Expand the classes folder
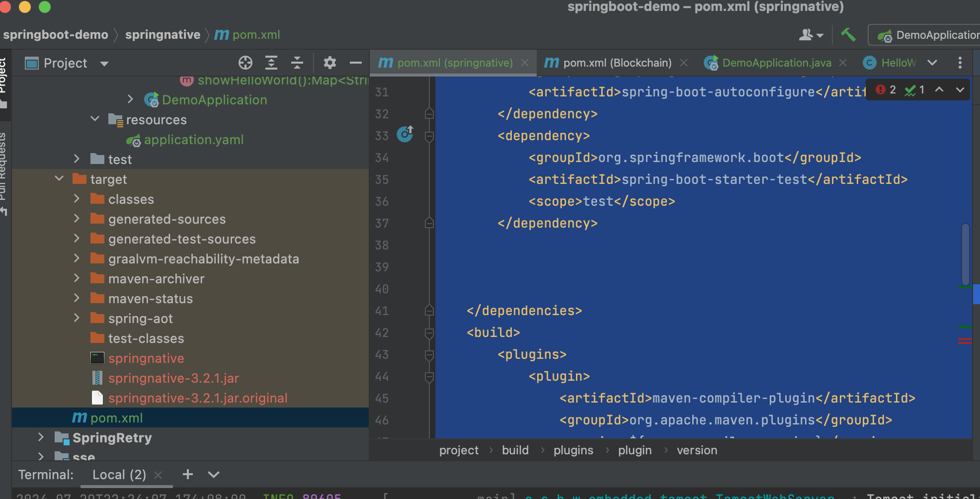This screenshot has height=499, width=980. click(x=77, y=199)
